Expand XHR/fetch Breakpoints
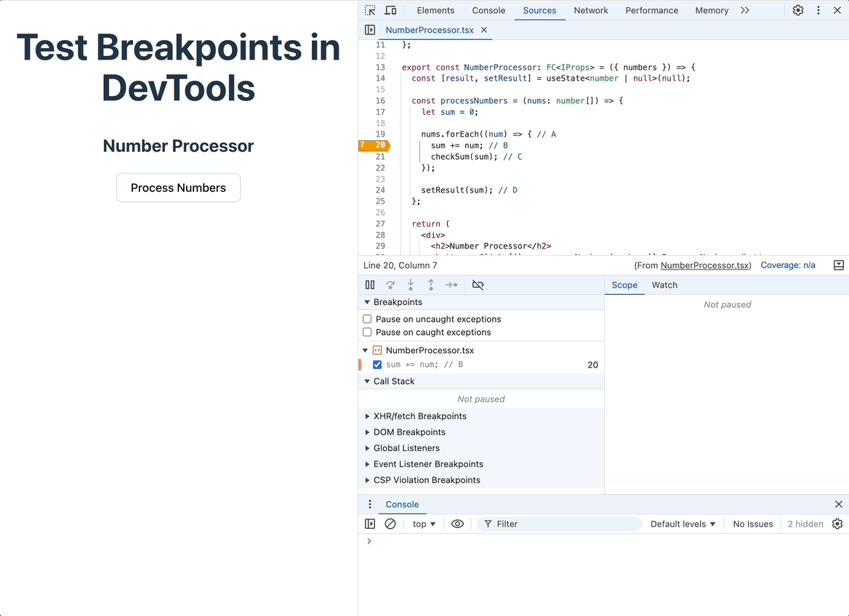This screenshot has width=849, height=616. (x=367, y=416)
